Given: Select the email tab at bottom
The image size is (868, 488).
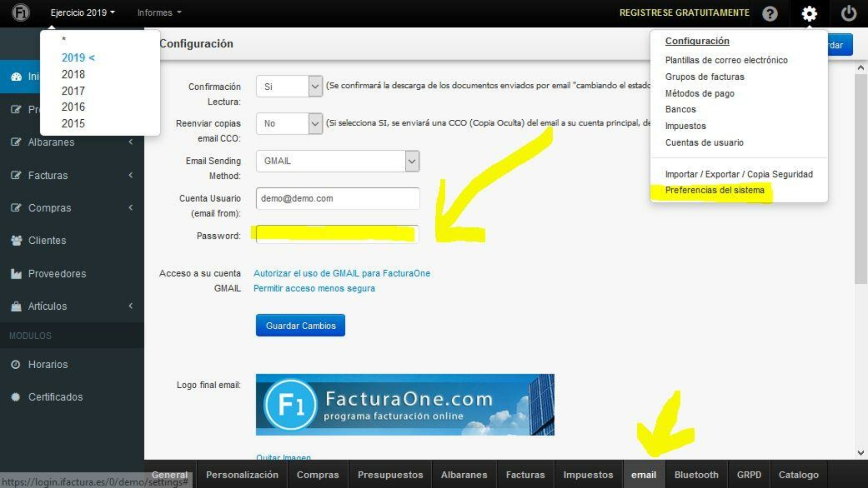Looking at the screenshot, I should [644, 474].
